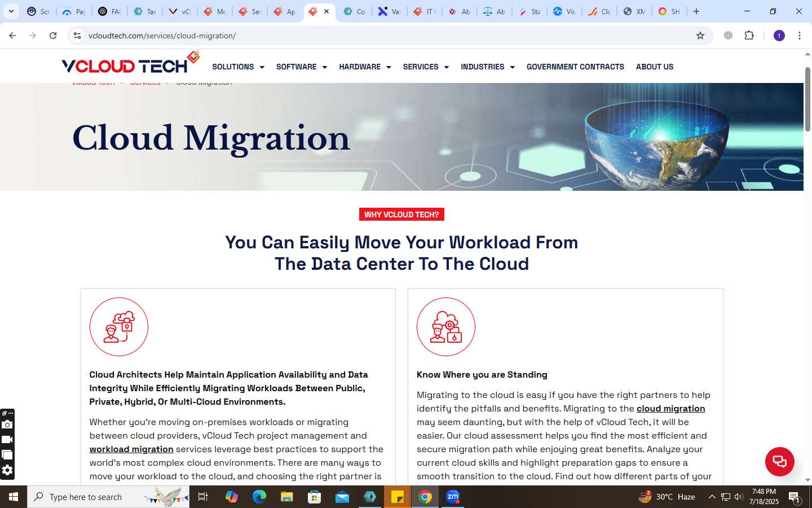
Task: Open Task View on the taskbar
Action: 203,497
